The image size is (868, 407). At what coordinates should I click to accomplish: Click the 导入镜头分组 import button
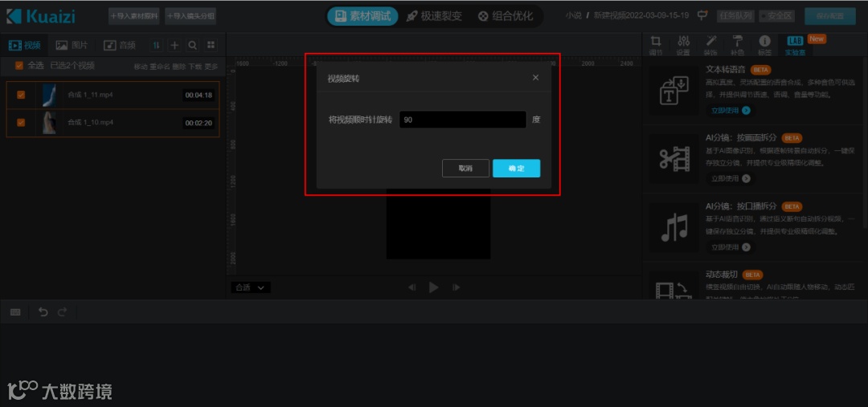click(x=190, y=16)
